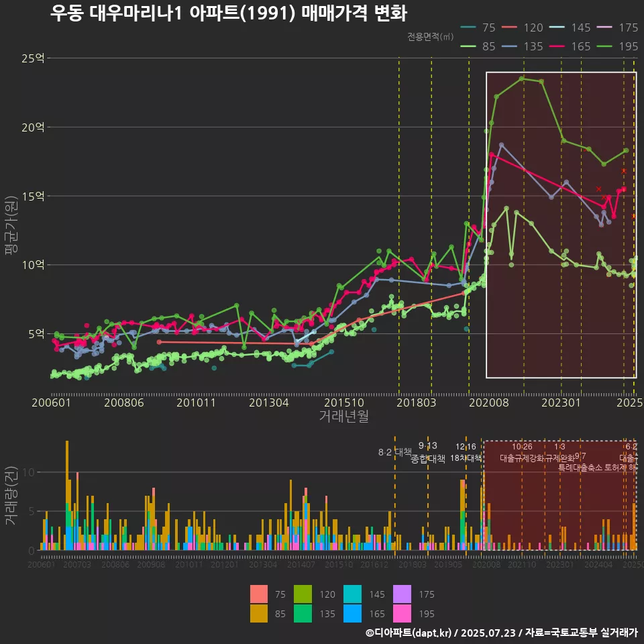Viewport: 644px width, 644px height.
Task: Select the olive 120 swatch in bar legend
Action: tap(303, 594)
